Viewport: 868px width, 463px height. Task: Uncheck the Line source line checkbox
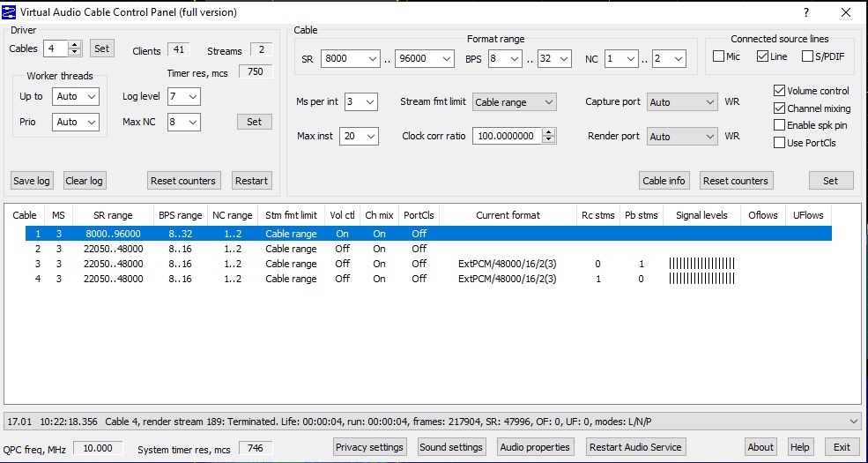coord(762,57)
